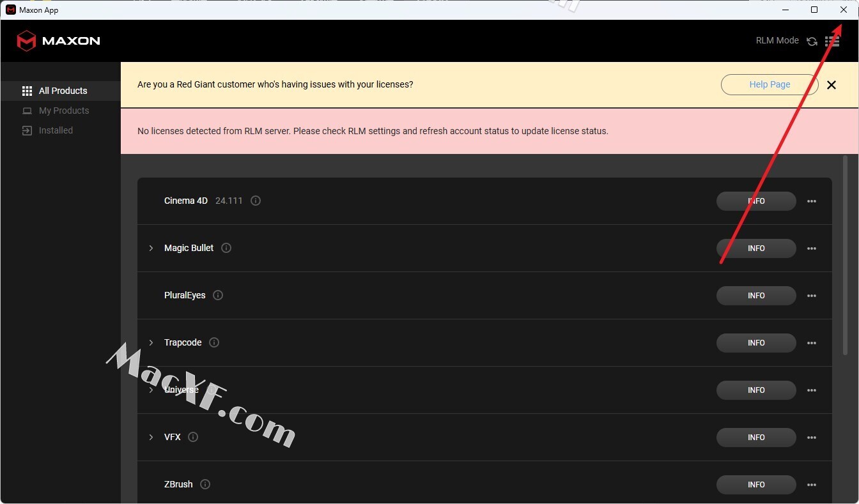Select All Products in the sidebar
859x504 pixels.
(x=63, y=91)
